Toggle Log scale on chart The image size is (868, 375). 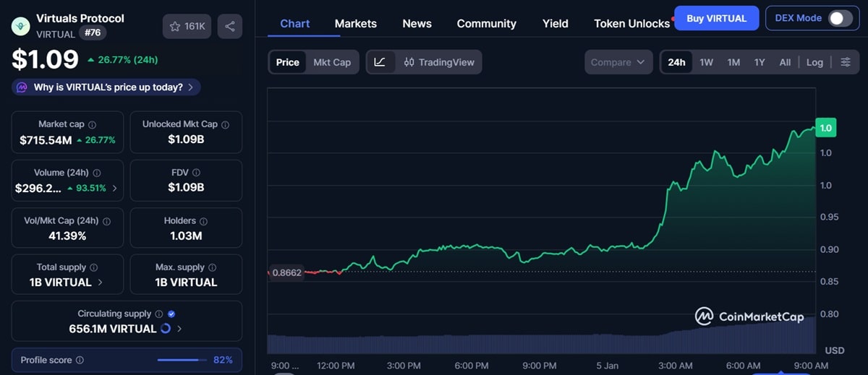pos(814,62)
